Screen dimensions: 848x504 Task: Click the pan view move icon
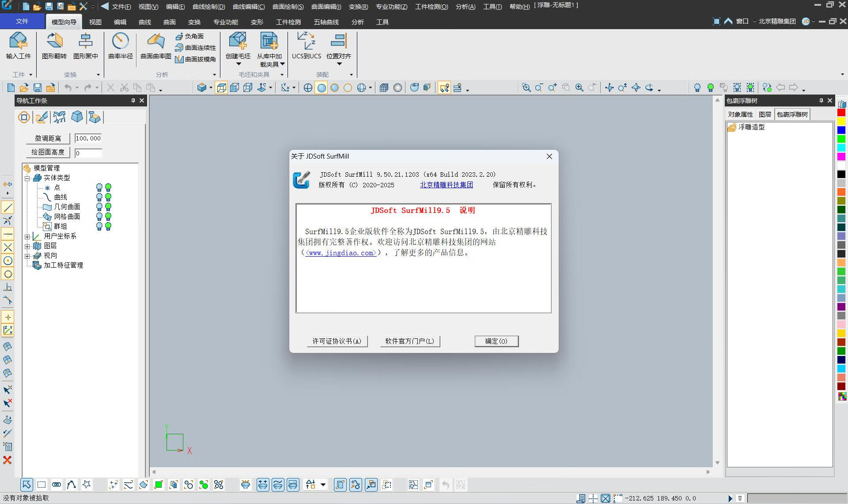[609, 87]
